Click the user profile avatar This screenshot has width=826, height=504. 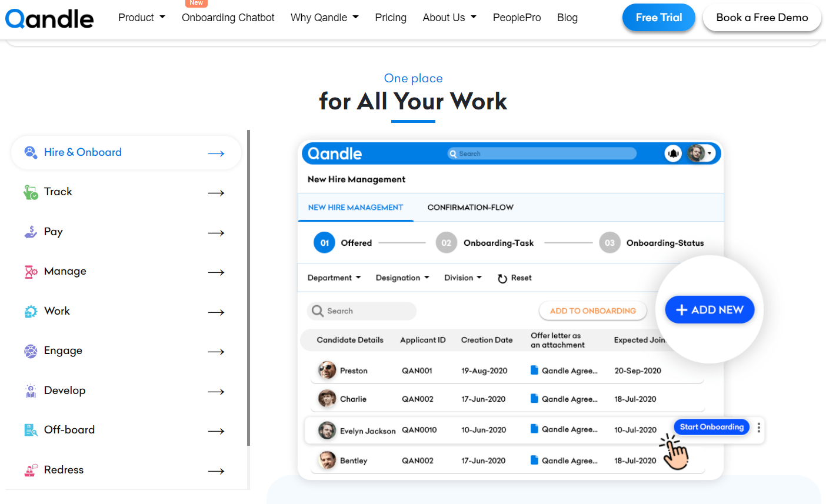[697, 153]
